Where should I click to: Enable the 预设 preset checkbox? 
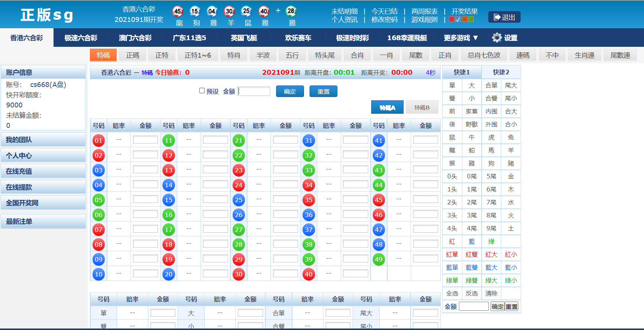click(x=202, y=91)
